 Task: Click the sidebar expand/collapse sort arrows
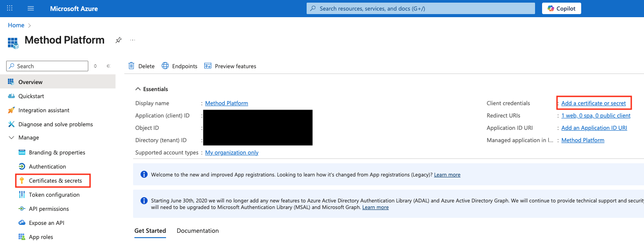click(95, 66)
